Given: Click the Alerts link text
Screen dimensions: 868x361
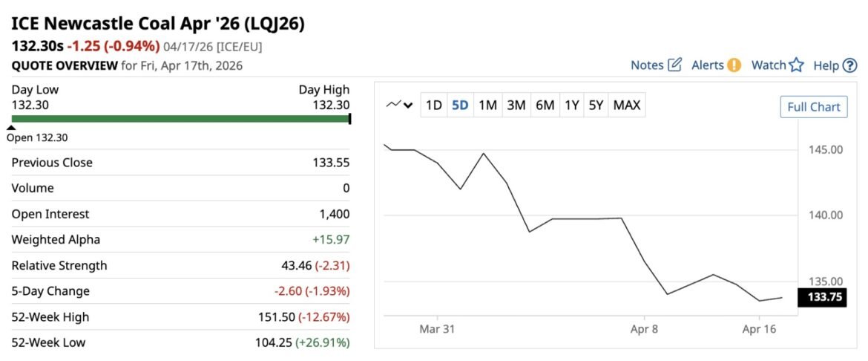Looking at the screenshot, I should pos(707,65).
